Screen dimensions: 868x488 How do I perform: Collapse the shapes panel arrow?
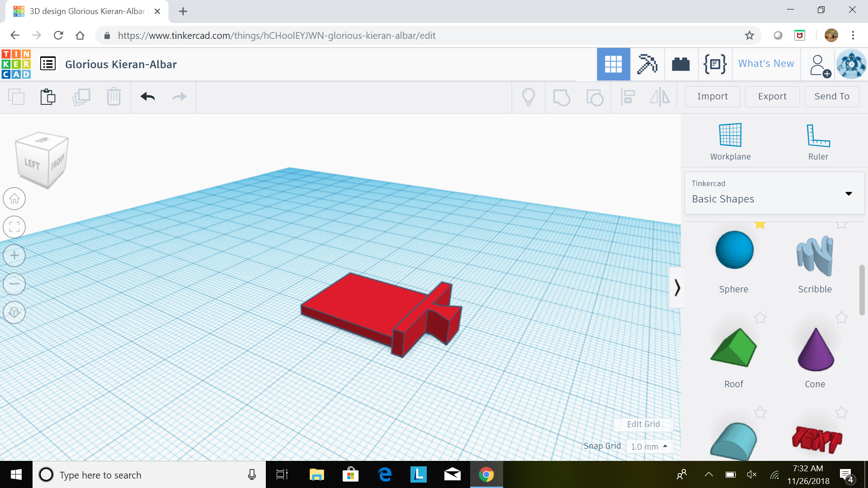pos(677,287)
